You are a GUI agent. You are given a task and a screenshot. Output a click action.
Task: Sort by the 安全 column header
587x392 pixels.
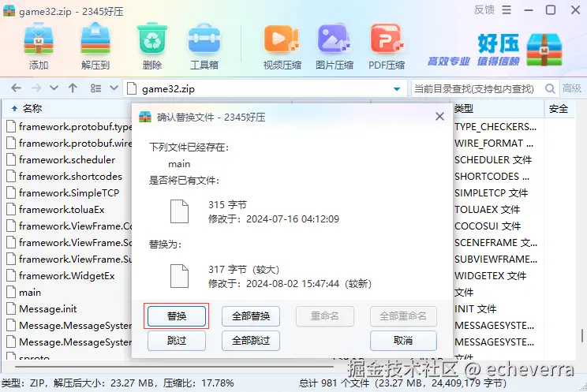tap(559, 109)
